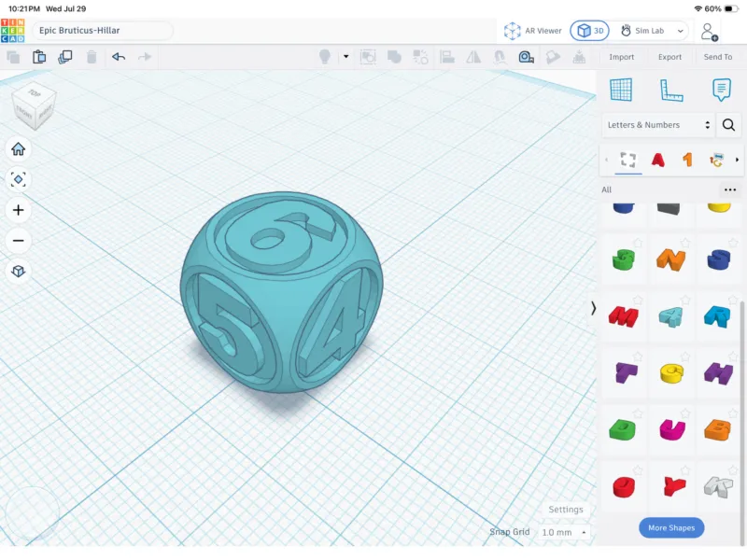Open the AR Viewer
The image size is (747, 560).
coord(532,31)
